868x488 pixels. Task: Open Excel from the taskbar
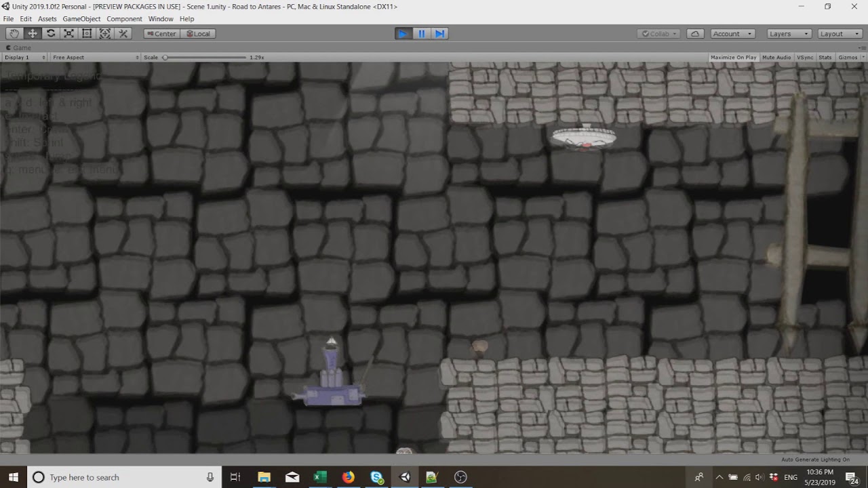click(320, 477)
